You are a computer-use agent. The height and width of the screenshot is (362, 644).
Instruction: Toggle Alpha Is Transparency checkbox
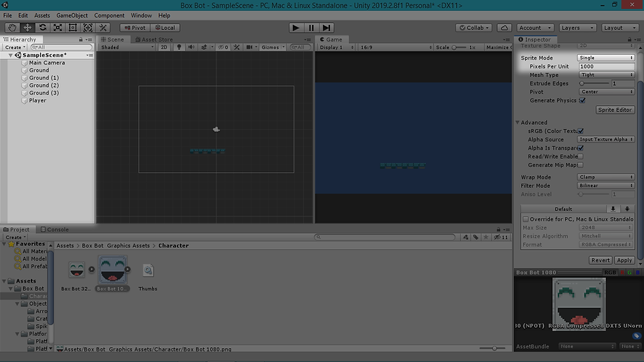pos(580,148)
